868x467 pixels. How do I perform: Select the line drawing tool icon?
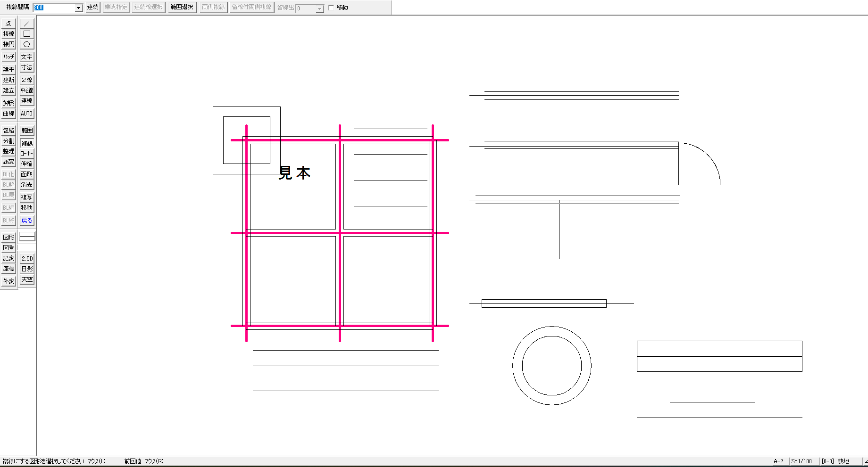(27, 23)
